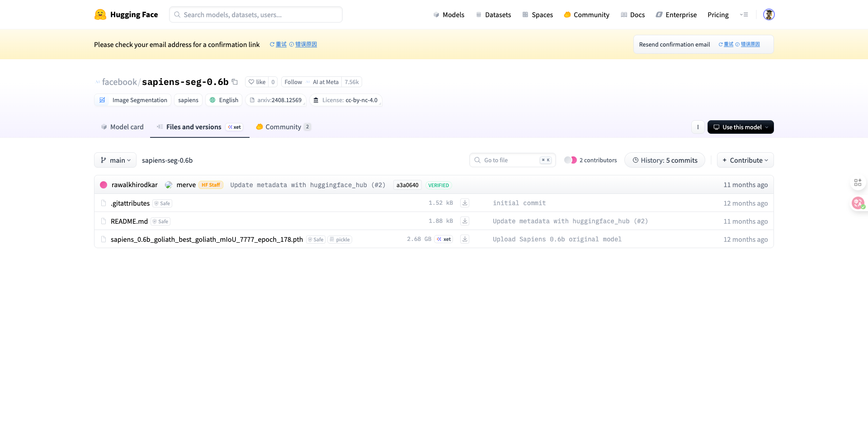
Task: View the merve author avatar
Action: [x=169, y=185]
